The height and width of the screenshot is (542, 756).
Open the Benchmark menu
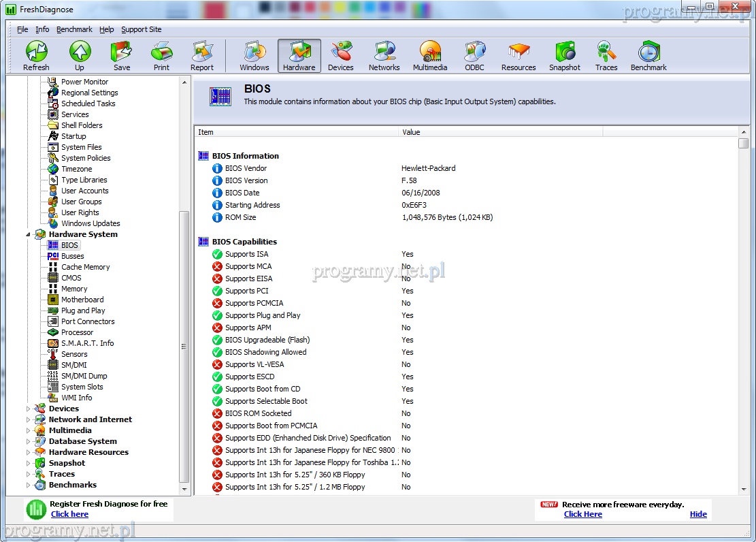tap(74, 29)
